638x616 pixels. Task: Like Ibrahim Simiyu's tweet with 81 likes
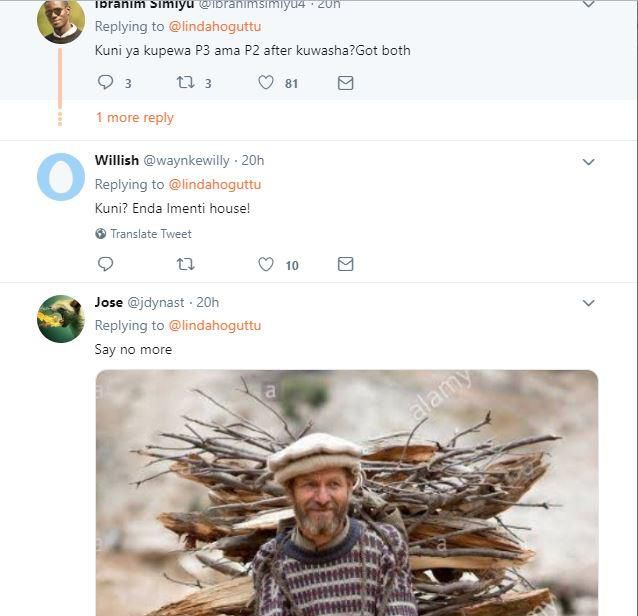tap(266, 83)
